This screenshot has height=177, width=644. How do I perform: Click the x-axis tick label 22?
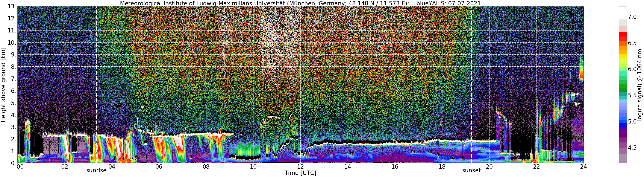[x=536, y=167]
